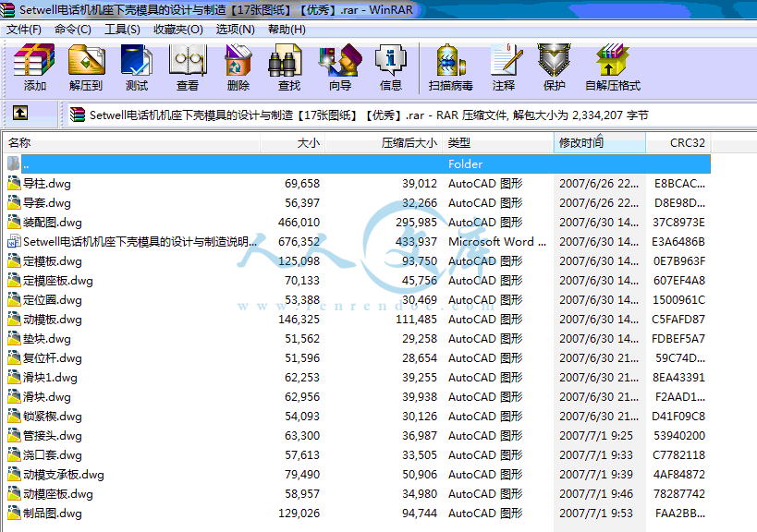Screen dimensions: 757x532
Task: Click CRC32 value 4AF84872
Action: coord(678,474)
